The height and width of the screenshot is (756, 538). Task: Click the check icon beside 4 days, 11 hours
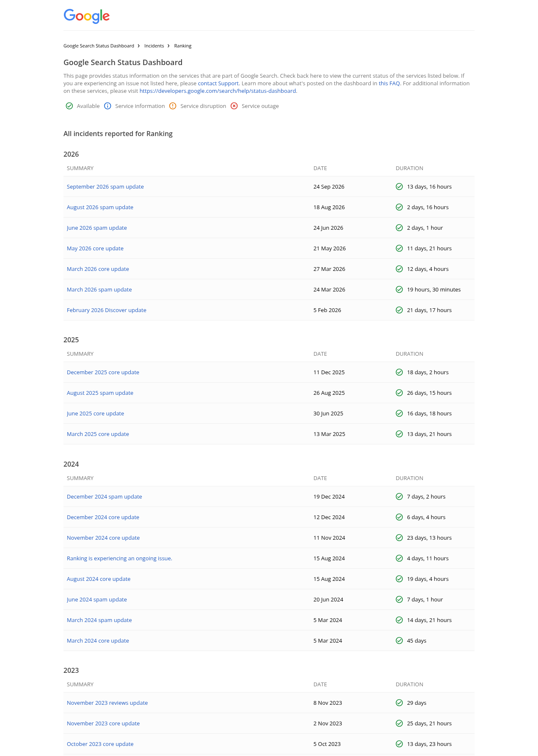coord(399,558)
